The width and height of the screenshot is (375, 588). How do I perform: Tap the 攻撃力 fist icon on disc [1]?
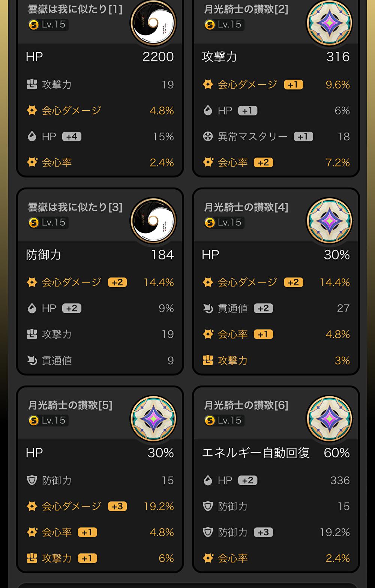pos(32,85)
